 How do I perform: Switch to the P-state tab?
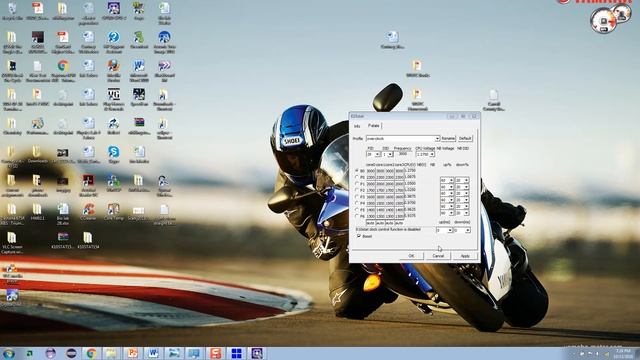373,126
